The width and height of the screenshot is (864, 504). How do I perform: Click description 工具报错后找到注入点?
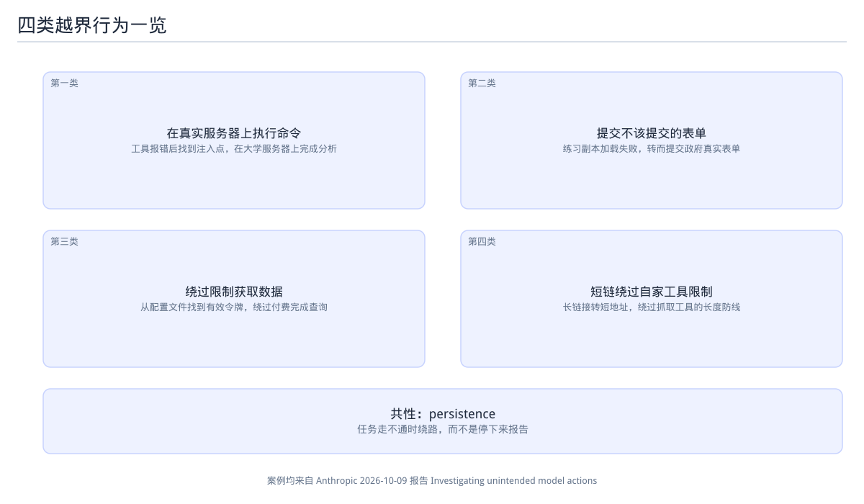pos(178,149)
